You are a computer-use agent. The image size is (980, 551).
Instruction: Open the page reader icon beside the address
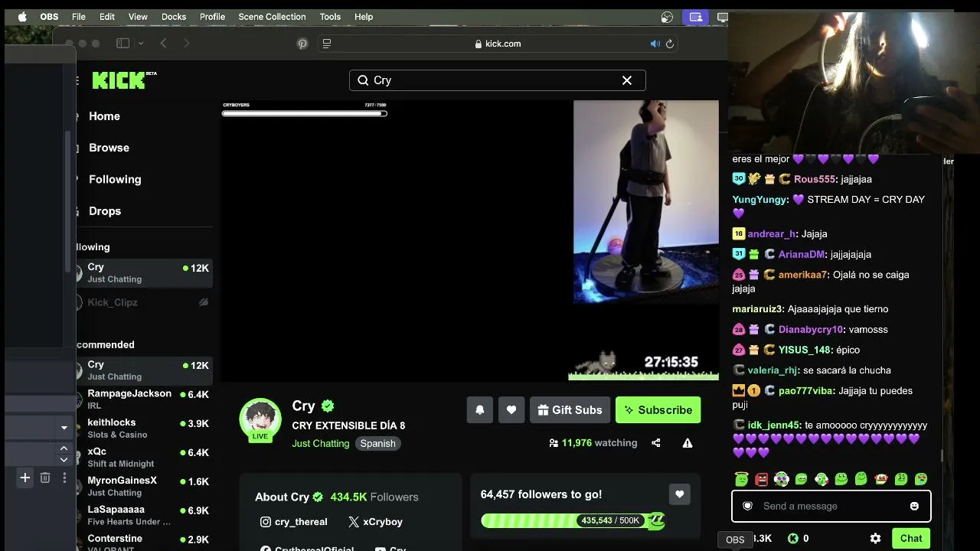(327, 44)
